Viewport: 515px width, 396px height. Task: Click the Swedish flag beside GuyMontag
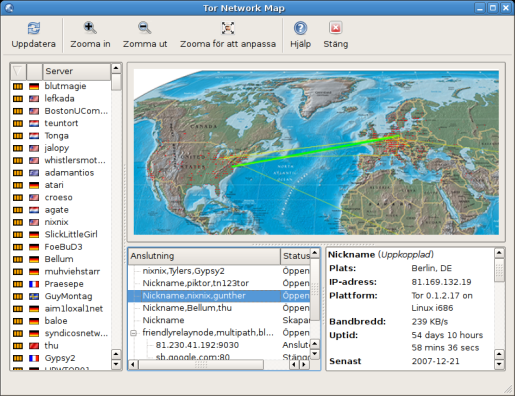click(x=34, y=296)
